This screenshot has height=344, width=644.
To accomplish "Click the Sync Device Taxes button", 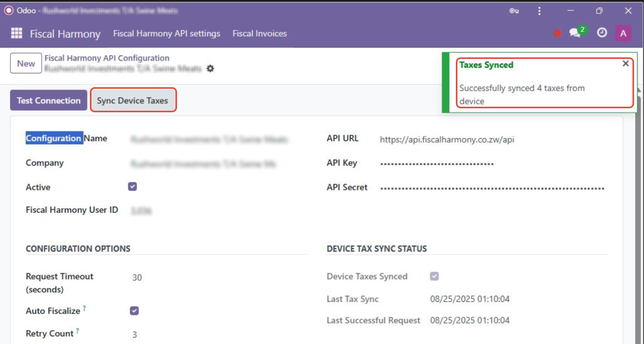I will point(132,100).
